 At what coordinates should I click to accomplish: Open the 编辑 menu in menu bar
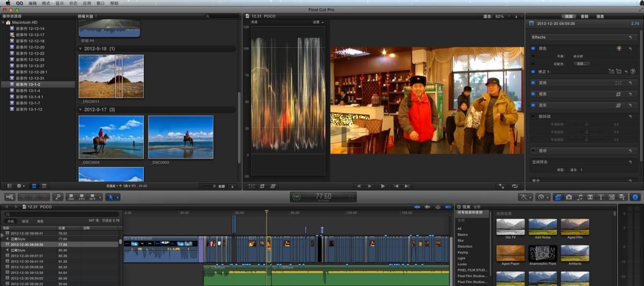point(33,3)
